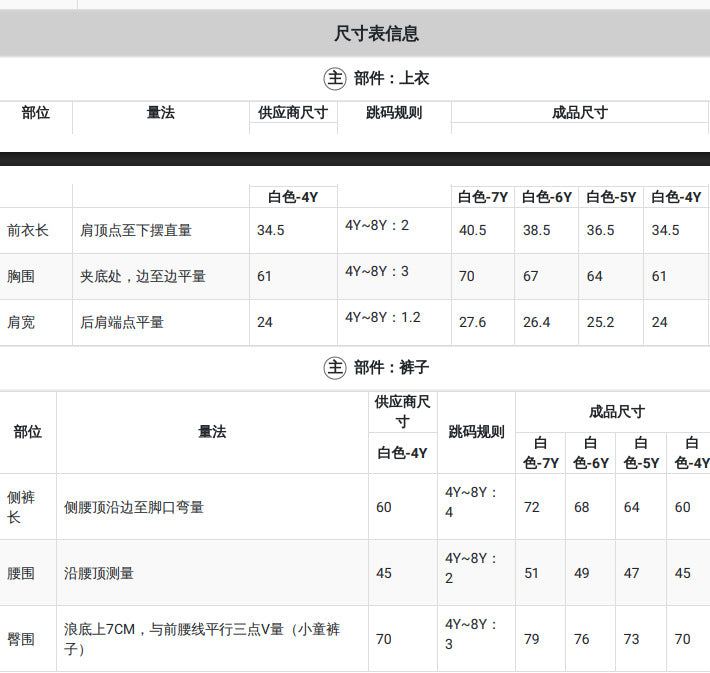The width and height of the screenshot is (710, 673).
Task: Select the 白色-4Y supplier size header in 裤子 table
Action: [x=402, y=453]
